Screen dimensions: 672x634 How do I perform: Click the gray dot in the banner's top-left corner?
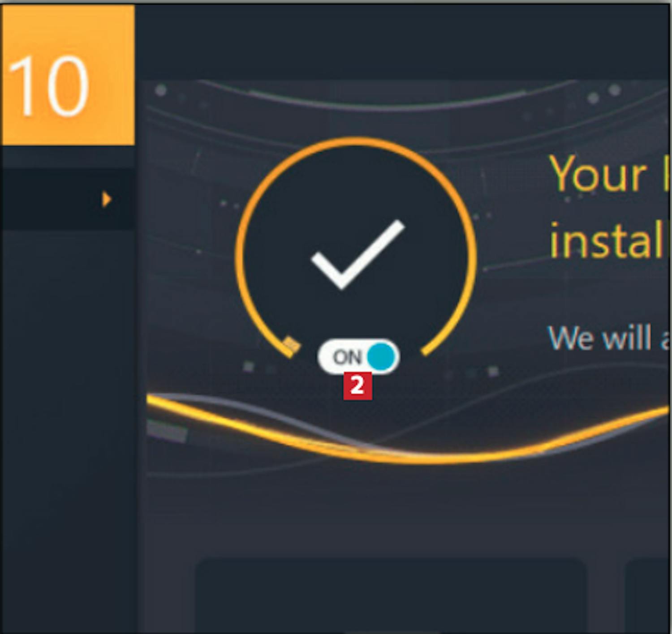[x=161, y=90]
